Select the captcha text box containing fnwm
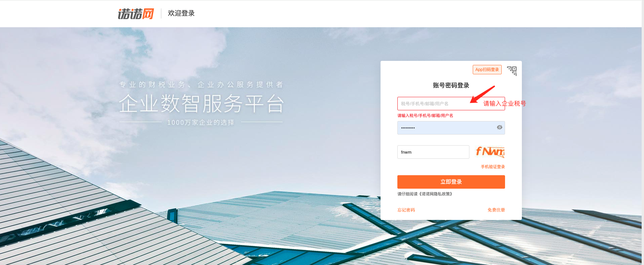Viewport: 644px width, 265px height. coord(433,152)
